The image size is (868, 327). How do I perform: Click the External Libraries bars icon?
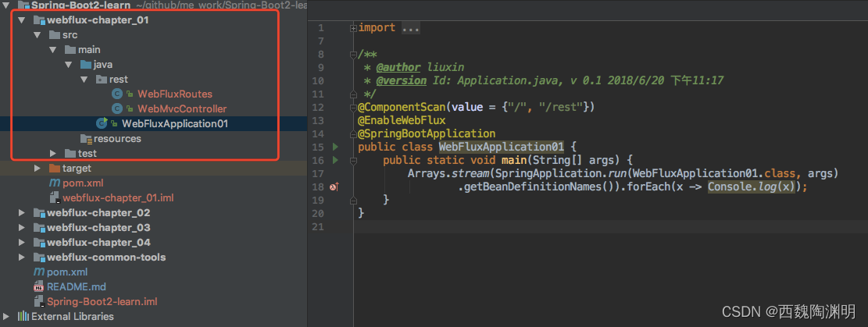pos(23,317)
